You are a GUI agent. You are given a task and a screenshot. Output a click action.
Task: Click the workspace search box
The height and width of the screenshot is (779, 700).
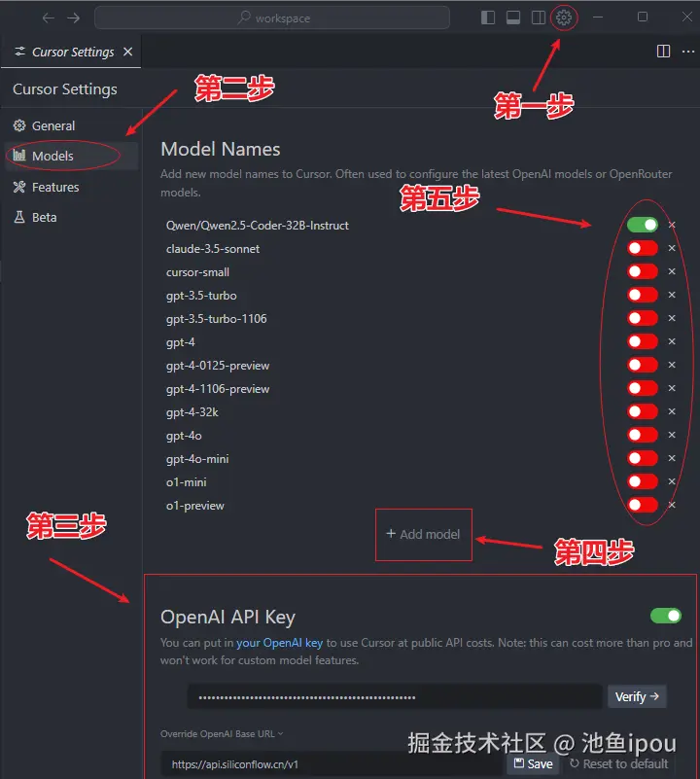pyautogui.click(x=272, y=18)
